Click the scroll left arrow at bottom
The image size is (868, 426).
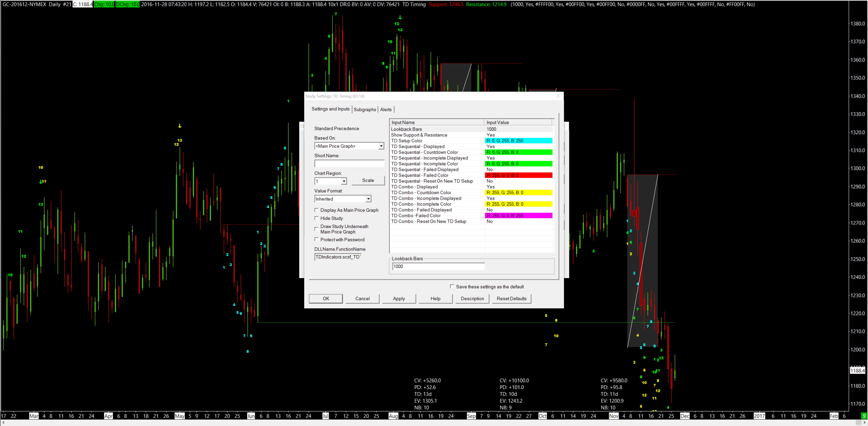click(x=3, y=422)
